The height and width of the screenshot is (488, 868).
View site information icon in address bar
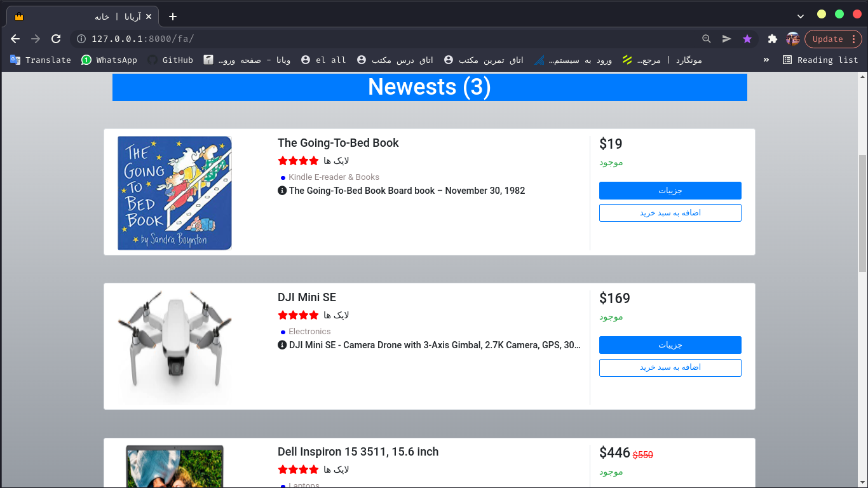[x=81, y=39]
